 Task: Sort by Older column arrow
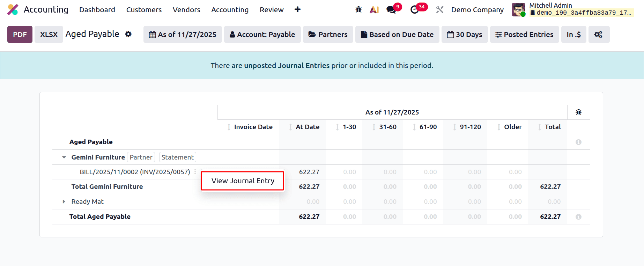499,127
